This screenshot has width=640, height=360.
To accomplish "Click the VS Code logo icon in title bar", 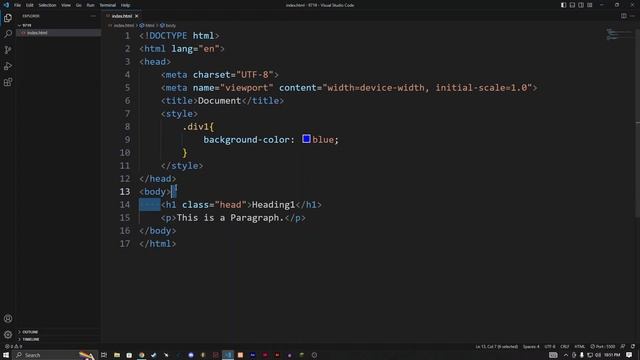I will 6,5.
